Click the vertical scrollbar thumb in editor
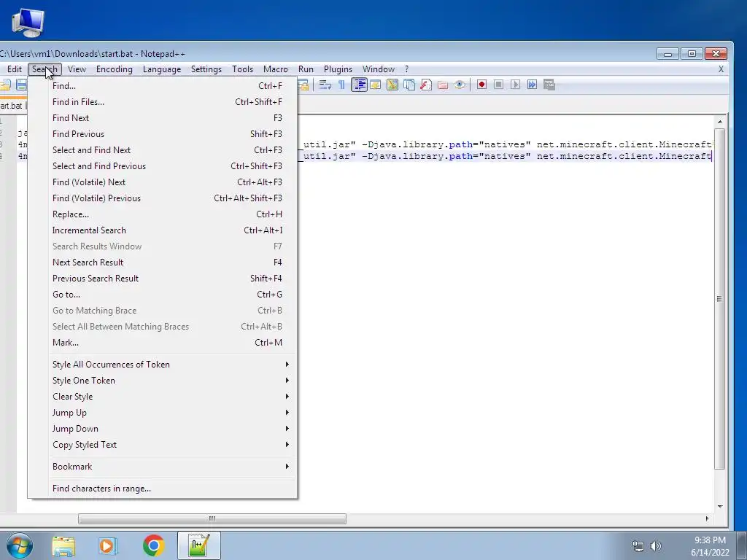 pyautogui.click(x=719, y=298)
